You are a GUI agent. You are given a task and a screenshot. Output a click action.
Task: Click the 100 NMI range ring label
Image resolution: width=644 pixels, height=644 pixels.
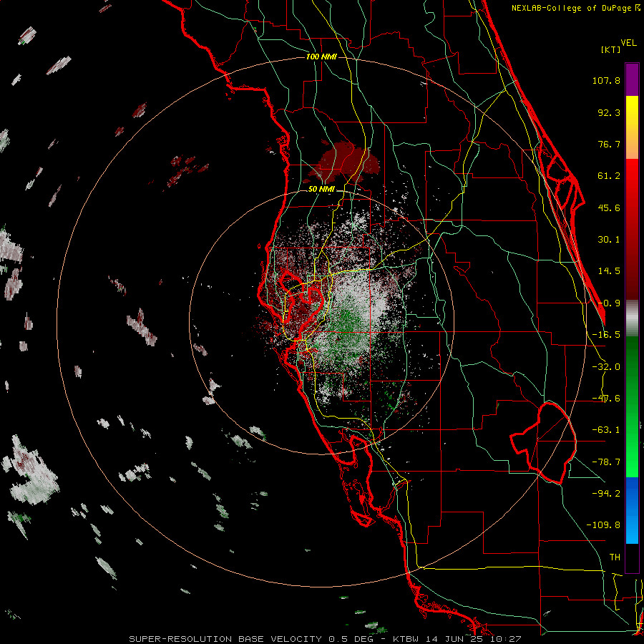[x=321, y=57]
